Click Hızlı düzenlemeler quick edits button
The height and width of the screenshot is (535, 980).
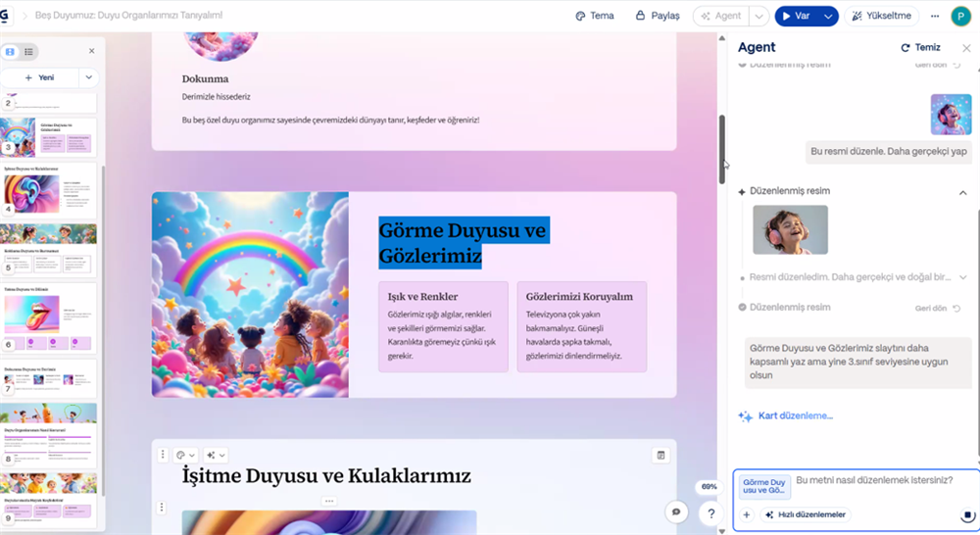click(807, 514)
